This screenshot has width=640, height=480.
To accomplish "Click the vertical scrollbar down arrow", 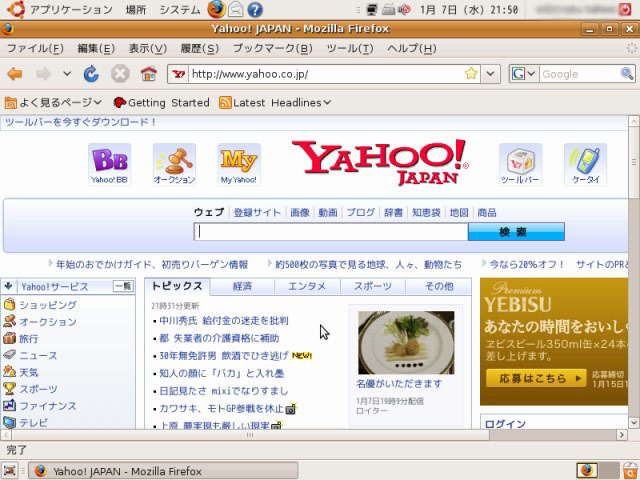I will 634,422.
